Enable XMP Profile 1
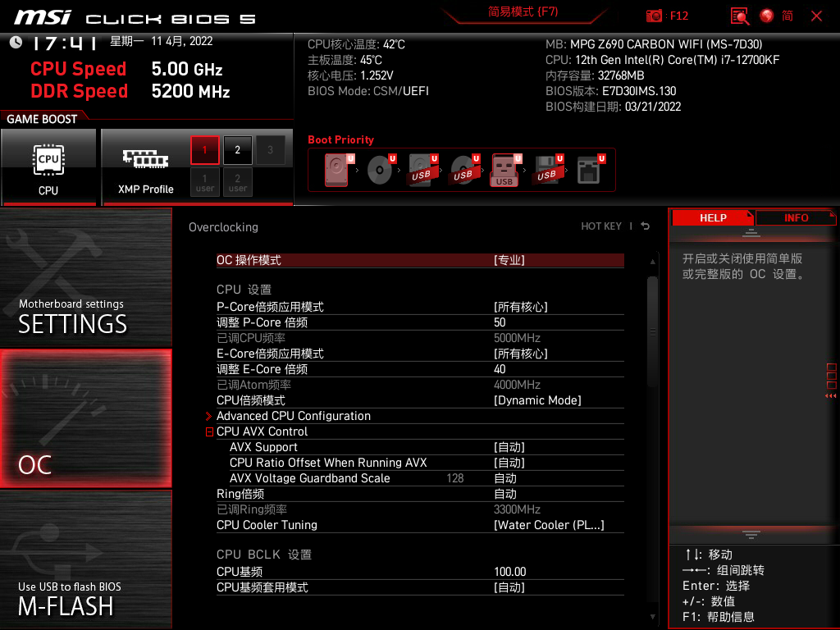 tap(204, 150)
